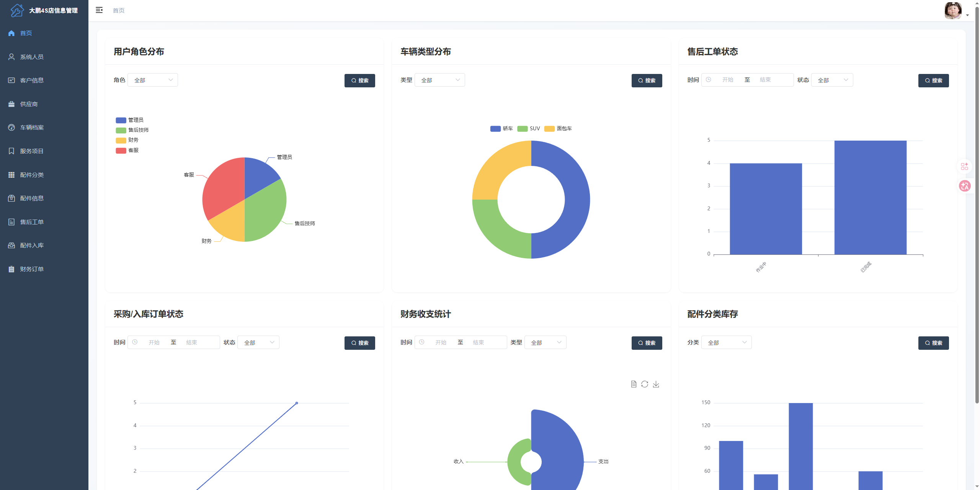Click the 结束 date field in 财务收支统计

479,342
